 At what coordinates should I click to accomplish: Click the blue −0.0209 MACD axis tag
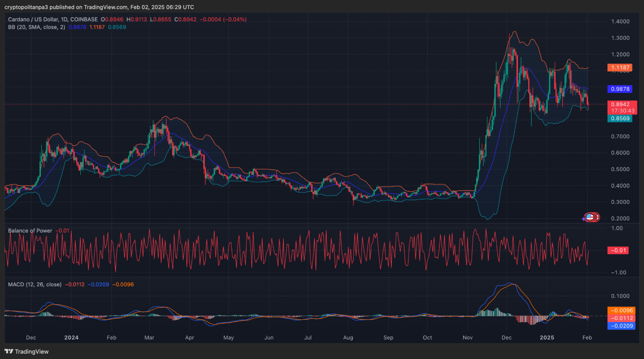(x=621, y=326)
